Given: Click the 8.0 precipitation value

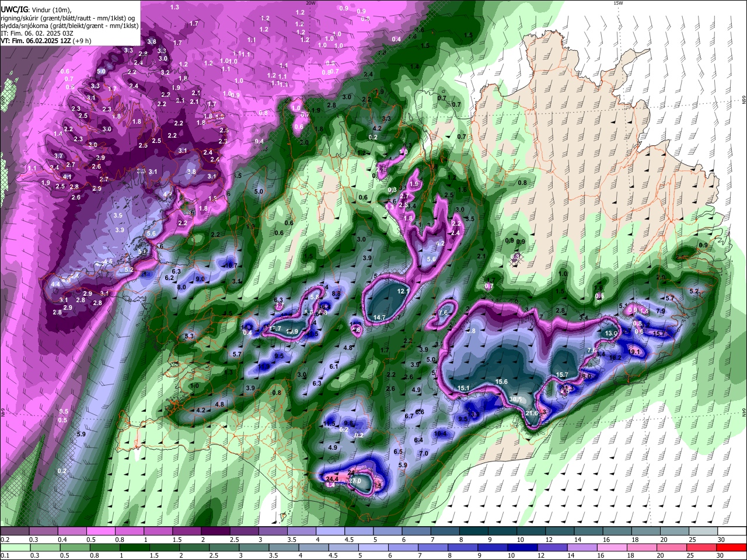Looking at the screenshot, I should (x=181, y=288).
